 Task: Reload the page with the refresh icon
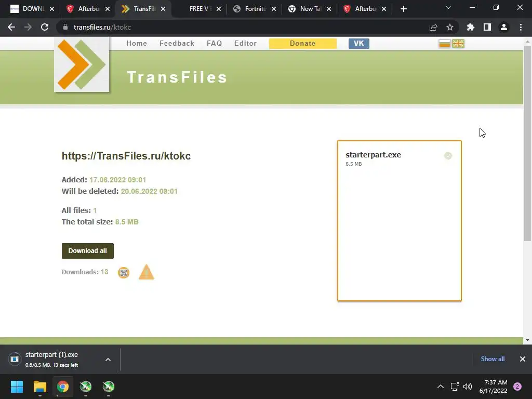[x=45, y=27]
